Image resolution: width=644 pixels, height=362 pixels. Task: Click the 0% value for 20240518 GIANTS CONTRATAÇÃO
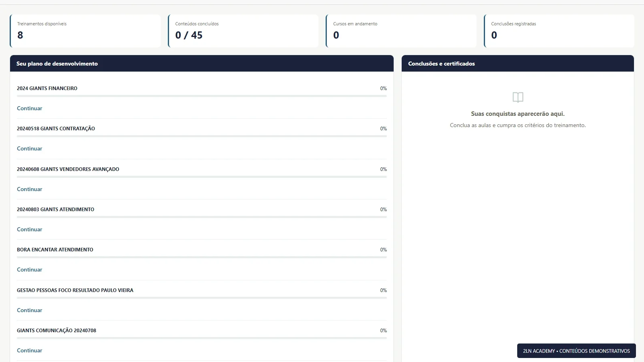(384, 129)
